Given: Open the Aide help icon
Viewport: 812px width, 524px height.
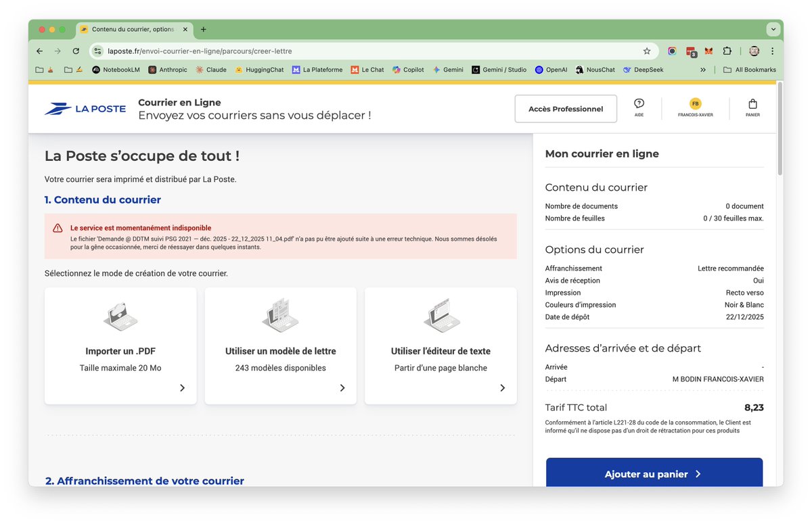Looking at the screenshot, I should point(639,108).
